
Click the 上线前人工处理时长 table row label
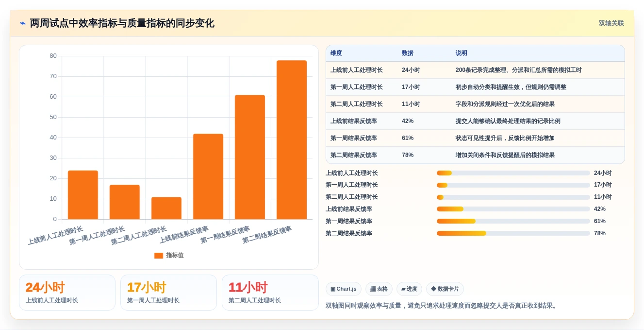pos(357,70)
